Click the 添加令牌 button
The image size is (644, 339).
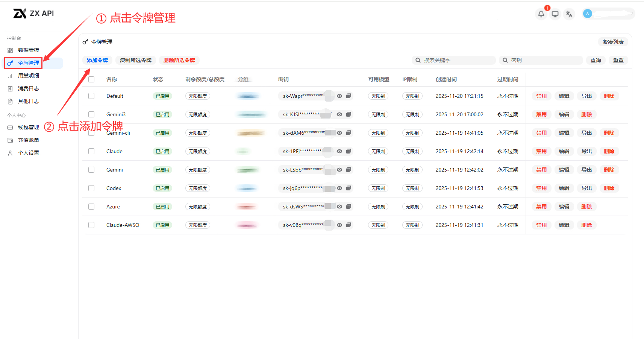[97, 60]
